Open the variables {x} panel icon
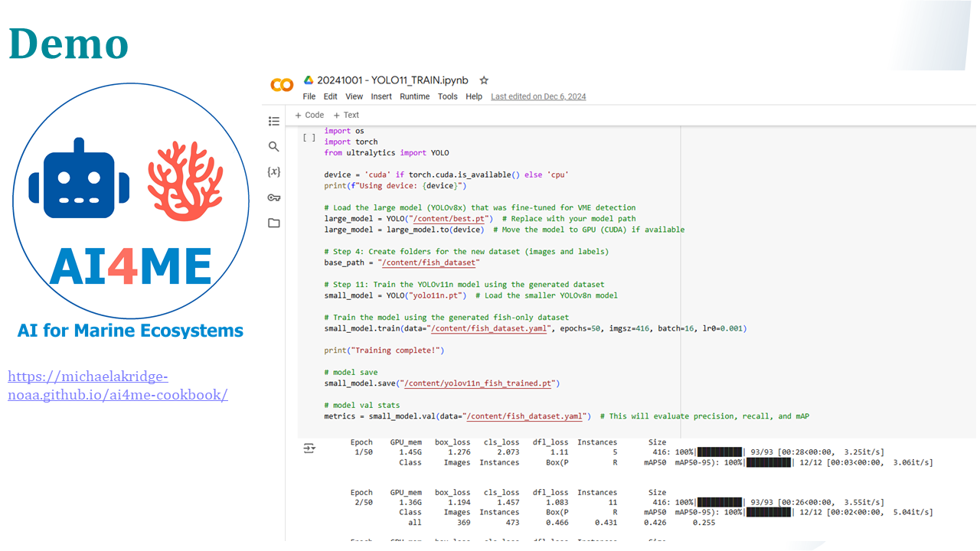This screenshot has height=551, width=980. point(273,171)
